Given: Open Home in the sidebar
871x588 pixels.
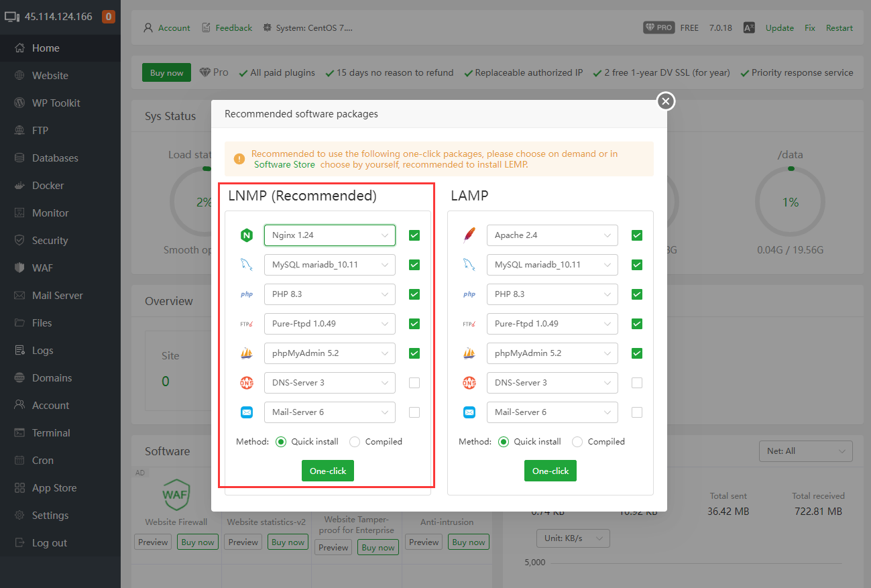Looking at the screenshot, I should pos(60,48).
